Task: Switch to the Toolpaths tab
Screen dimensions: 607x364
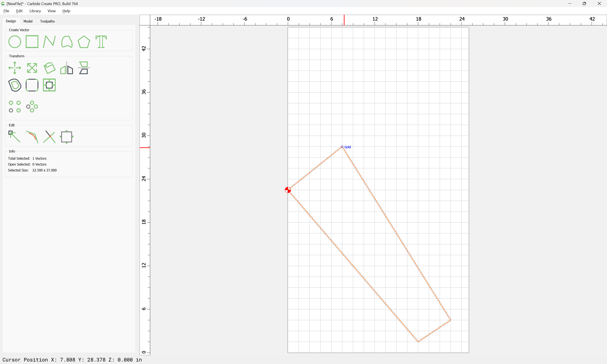Action: [x=47, y=21]
